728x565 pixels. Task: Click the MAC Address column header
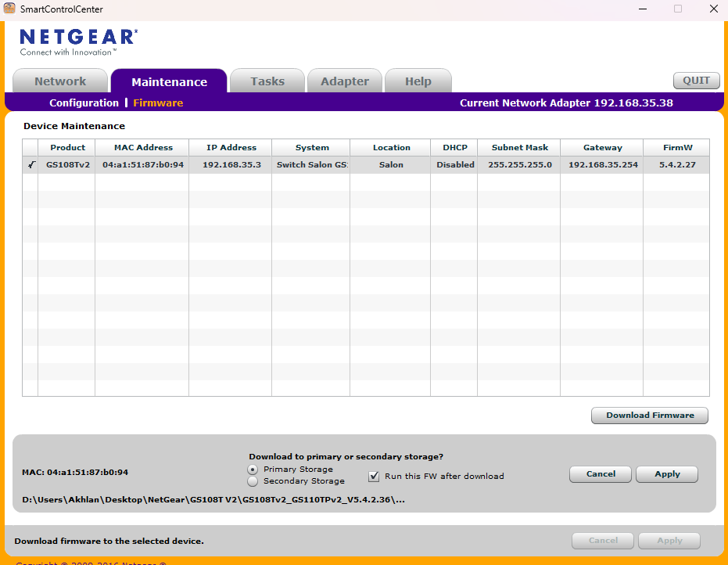tap(142, 147)
